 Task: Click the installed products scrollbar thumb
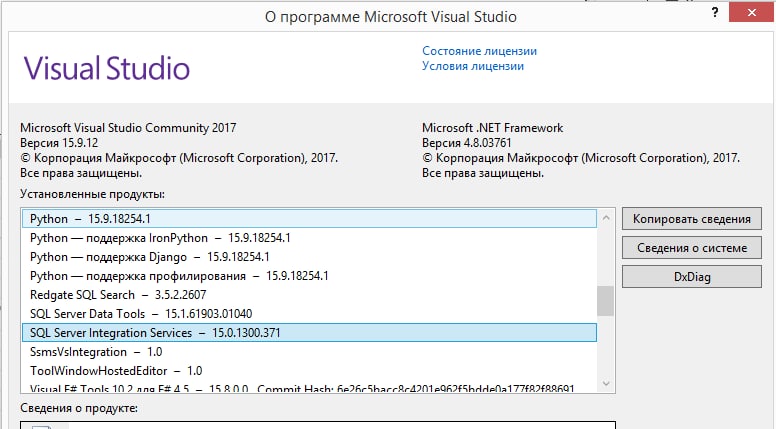pos(606,301)
